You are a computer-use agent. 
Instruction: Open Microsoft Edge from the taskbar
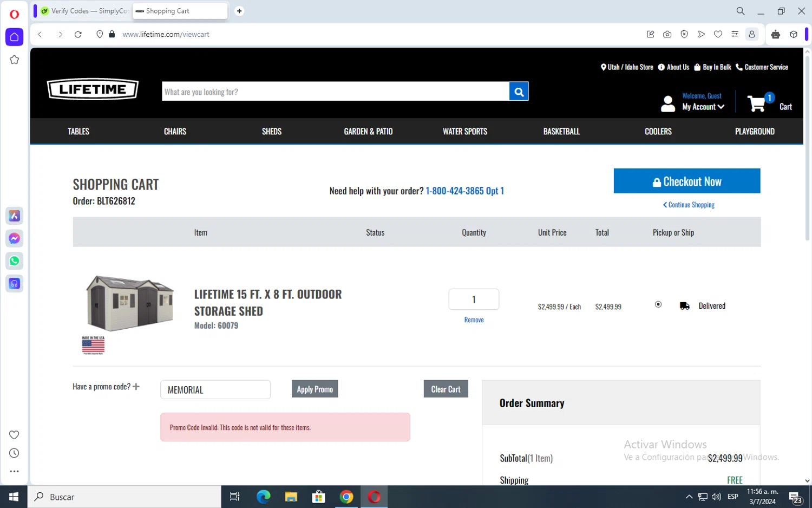pyautogui.click(x=263, y=497)
